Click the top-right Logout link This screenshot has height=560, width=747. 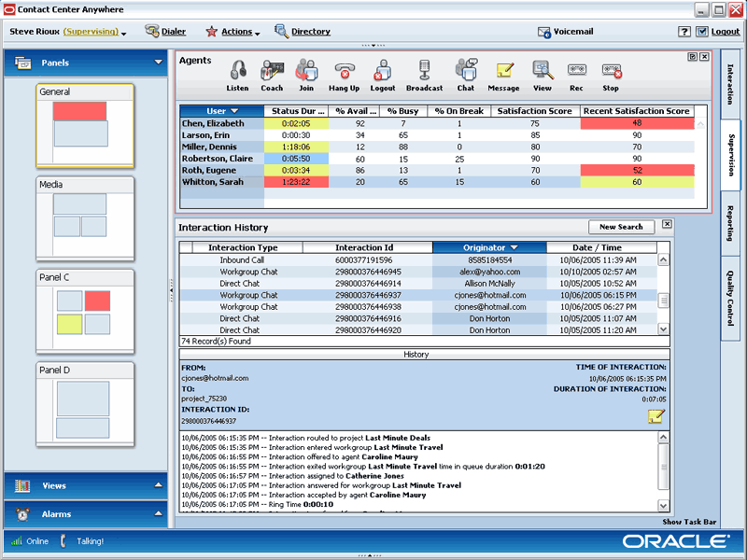tap(726, 32)
